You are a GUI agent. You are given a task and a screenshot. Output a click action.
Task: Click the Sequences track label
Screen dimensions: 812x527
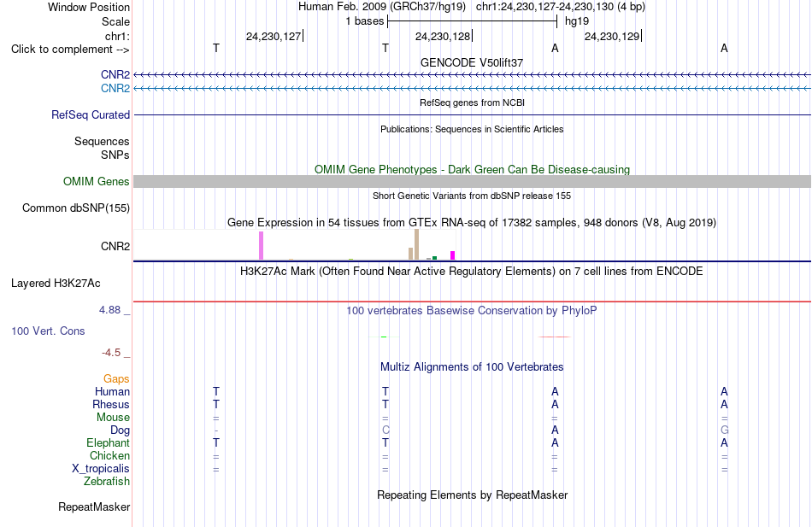[x=102, y=141]
